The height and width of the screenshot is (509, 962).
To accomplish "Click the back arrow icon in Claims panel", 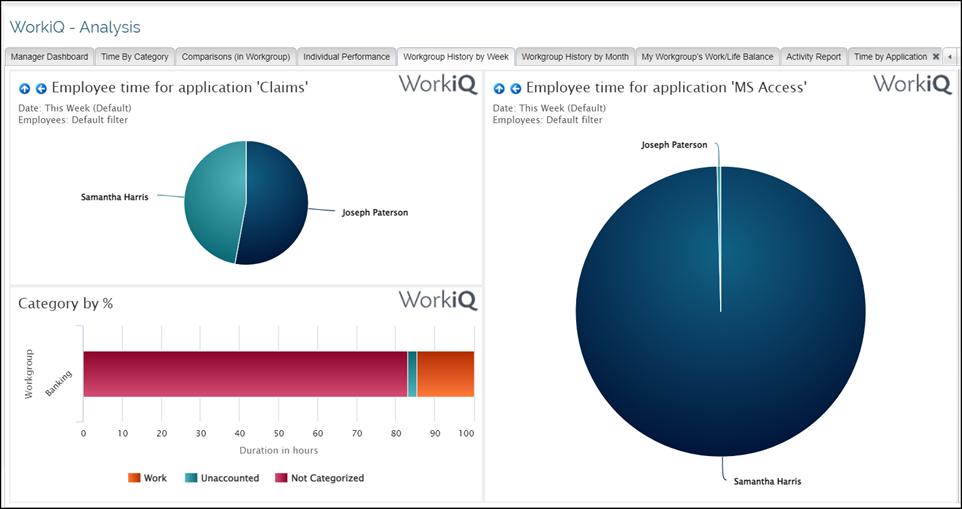I will click(41, 89).
